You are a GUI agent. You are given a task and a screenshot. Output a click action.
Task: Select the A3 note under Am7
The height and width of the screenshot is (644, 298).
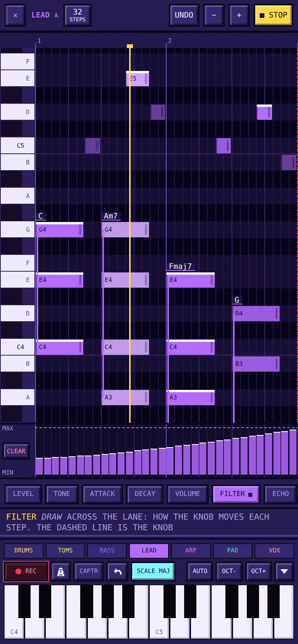click(x=126, y=398)
